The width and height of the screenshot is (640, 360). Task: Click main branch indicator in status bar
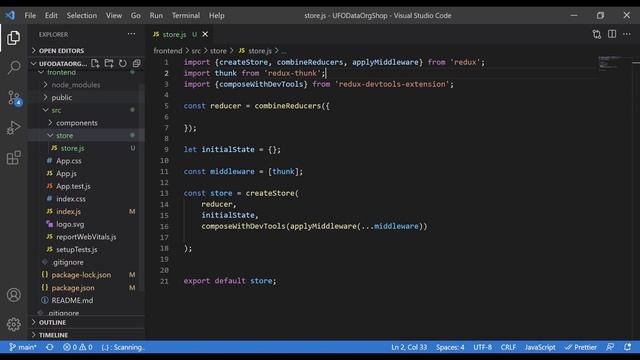coord(23,347)
